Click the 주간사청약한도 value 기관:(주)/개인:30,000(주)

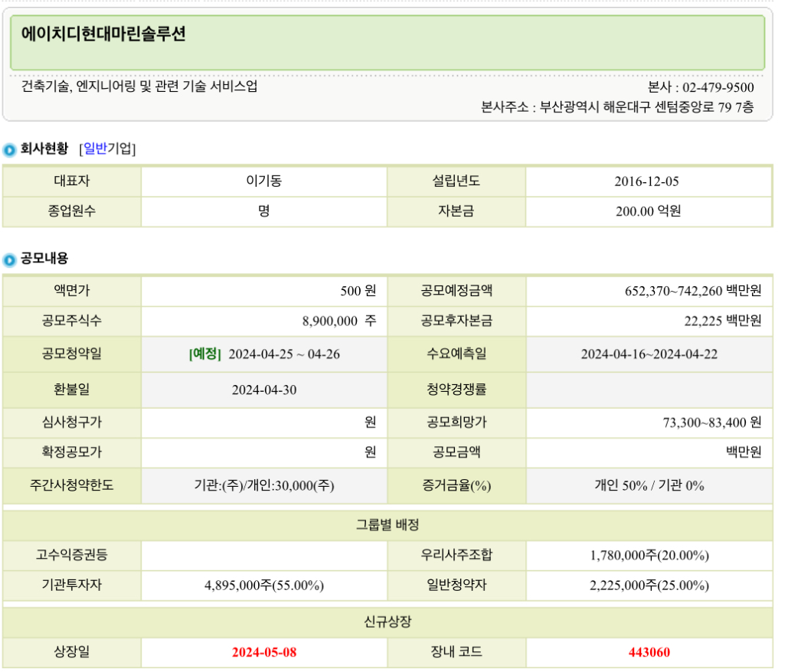tap(264, 486)
